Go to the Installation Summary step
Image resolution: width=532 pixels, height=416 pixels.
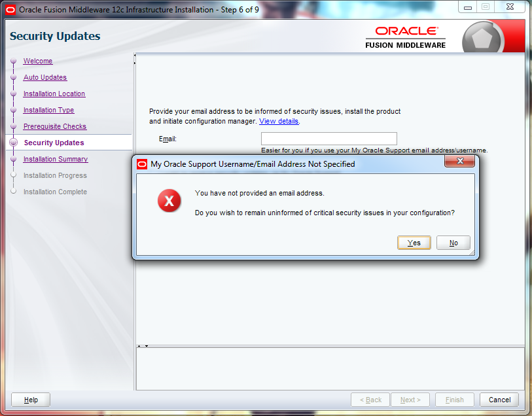[56, 159]
